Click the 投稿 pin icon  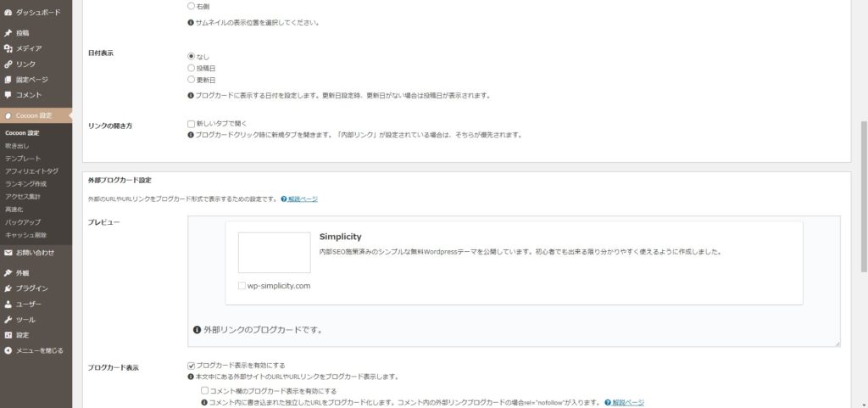point(8,33)
